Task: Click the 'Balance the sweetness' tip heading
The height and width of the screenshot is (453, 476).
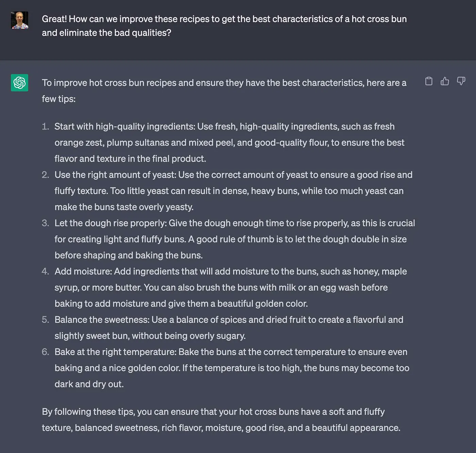Action: pyautogui.click(x=102, y=320)
